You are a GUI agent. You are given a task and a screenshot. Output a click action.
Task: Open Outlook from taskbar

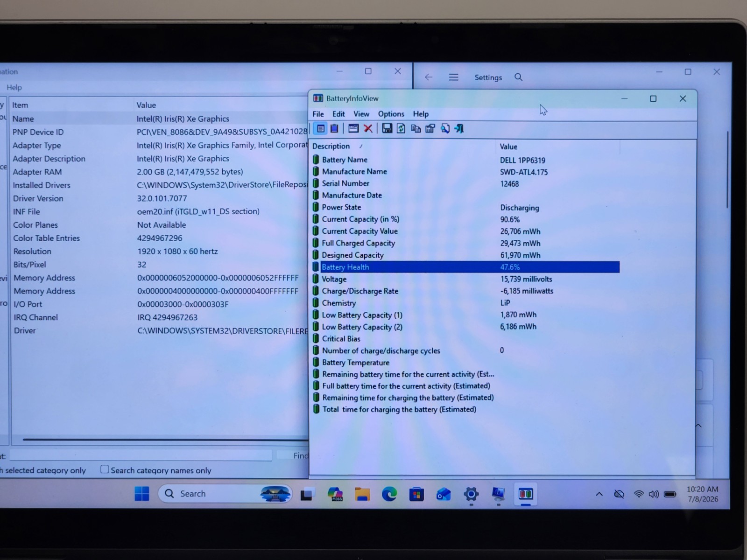(x=444, y=494)
